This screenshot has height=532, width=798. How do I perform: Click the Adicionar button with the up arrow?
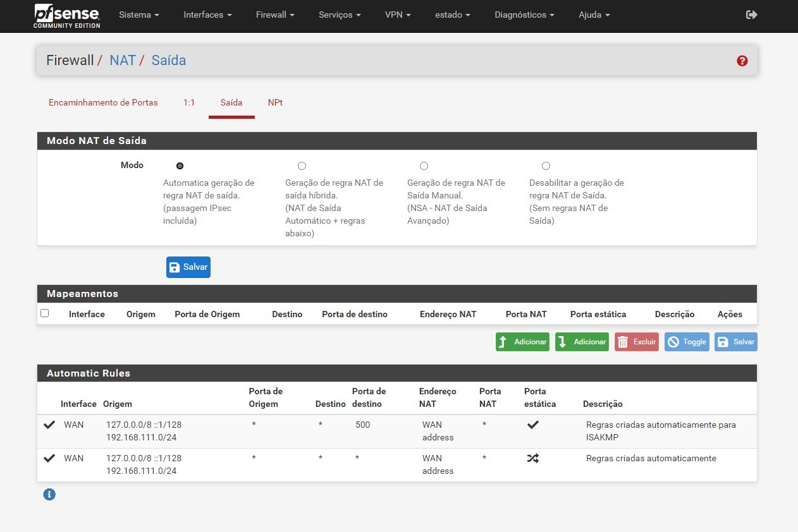pyautogui.click(x=522, y=342)
